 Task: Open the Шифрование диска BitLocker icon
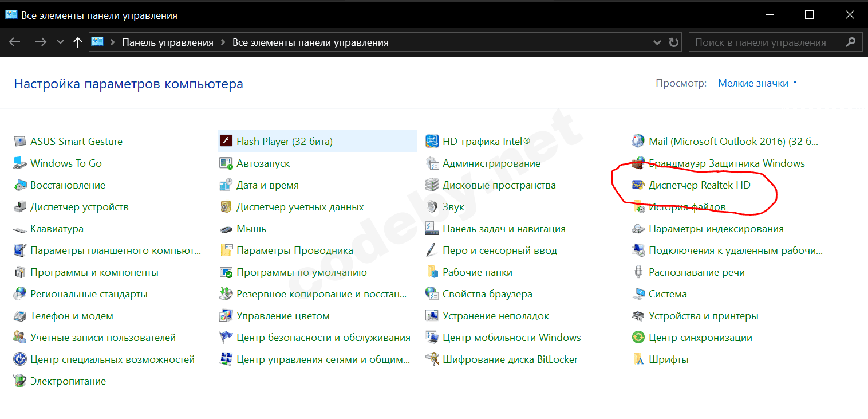tap(432, 359)
